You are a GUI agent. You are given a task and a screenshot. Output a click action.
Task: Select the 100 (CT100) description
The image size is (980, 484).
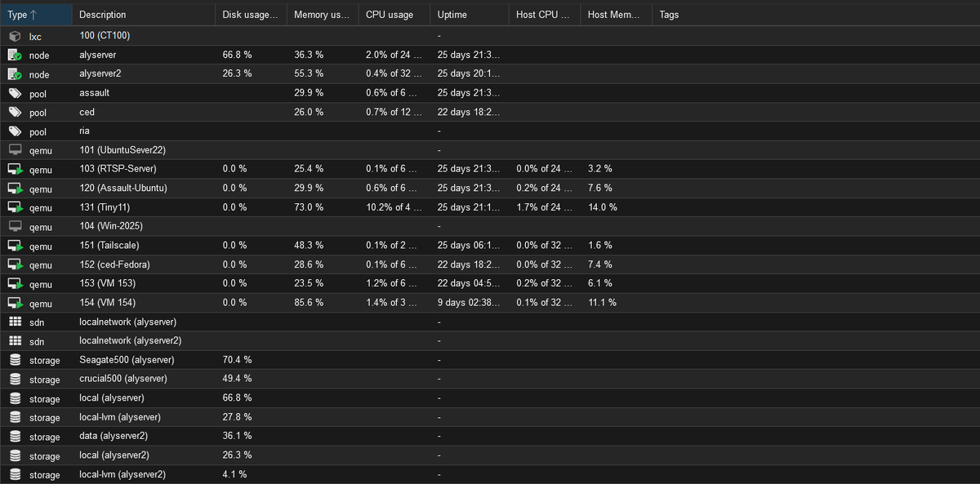[x=105, y=36]
